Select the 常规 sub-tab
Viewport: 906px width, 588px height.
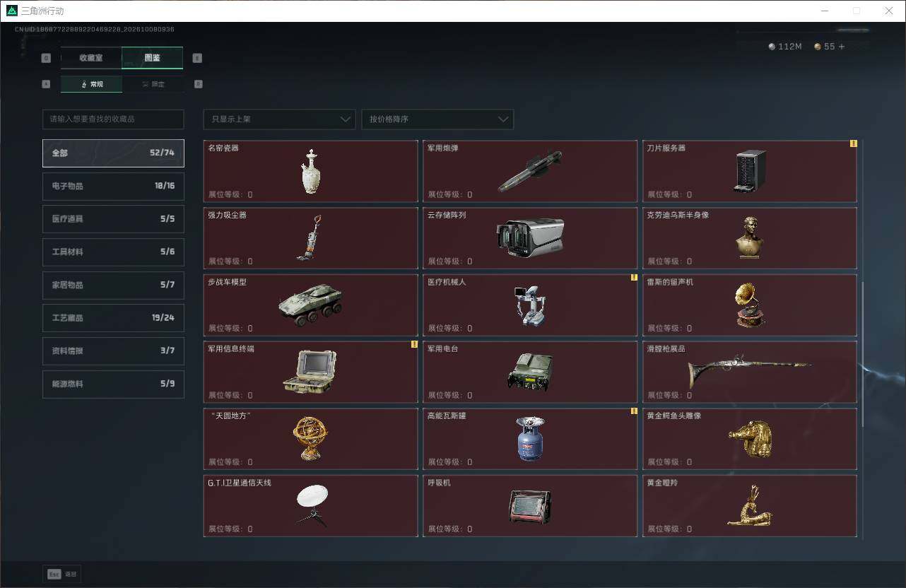click(x=91, y=84)
